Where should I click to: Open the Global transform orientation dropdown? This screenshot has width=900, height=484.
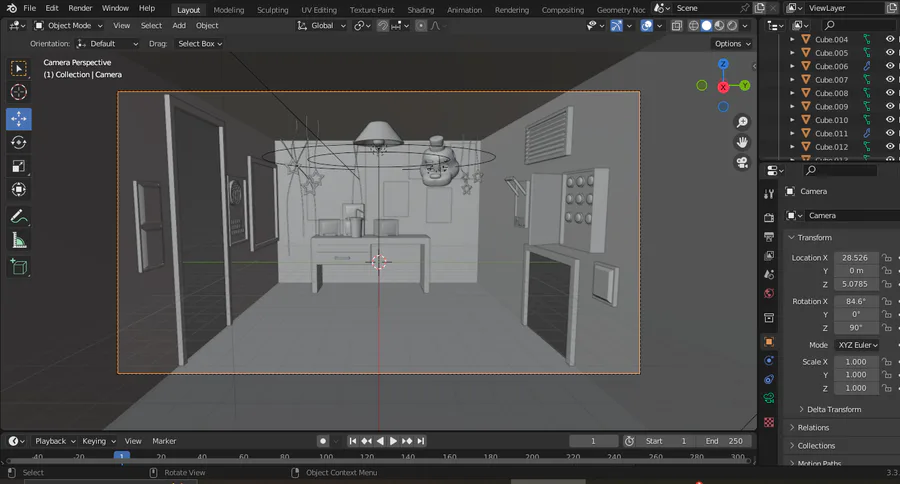(x=321, y=26)
